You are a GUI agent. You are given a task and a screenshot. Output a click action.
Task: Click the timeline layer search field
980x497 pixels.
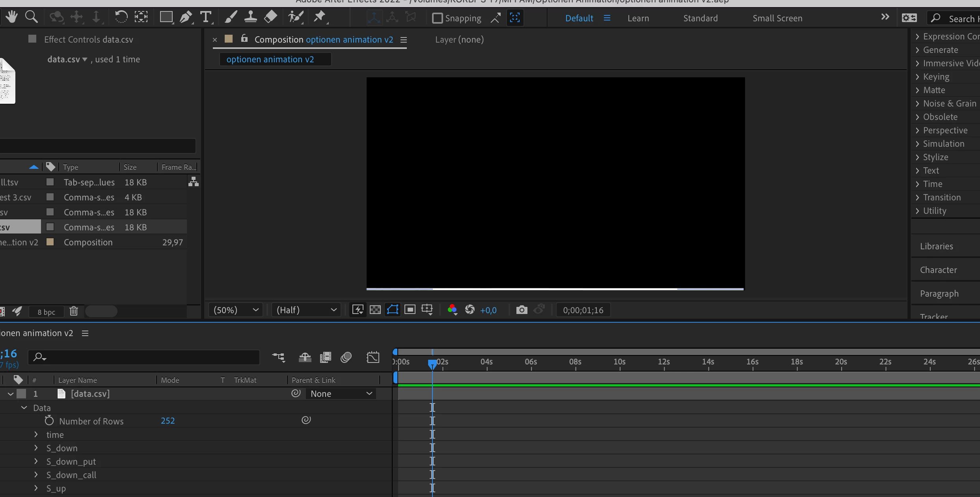(x=150, y=357)
